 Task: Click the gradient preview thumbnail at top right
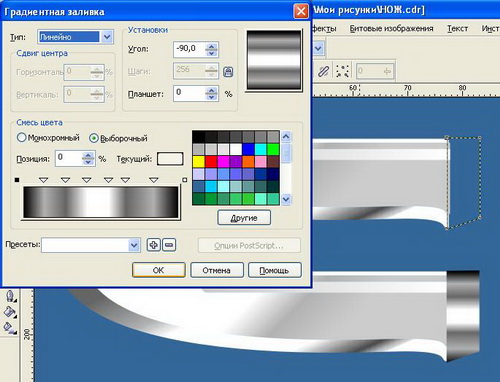(274, 60)
